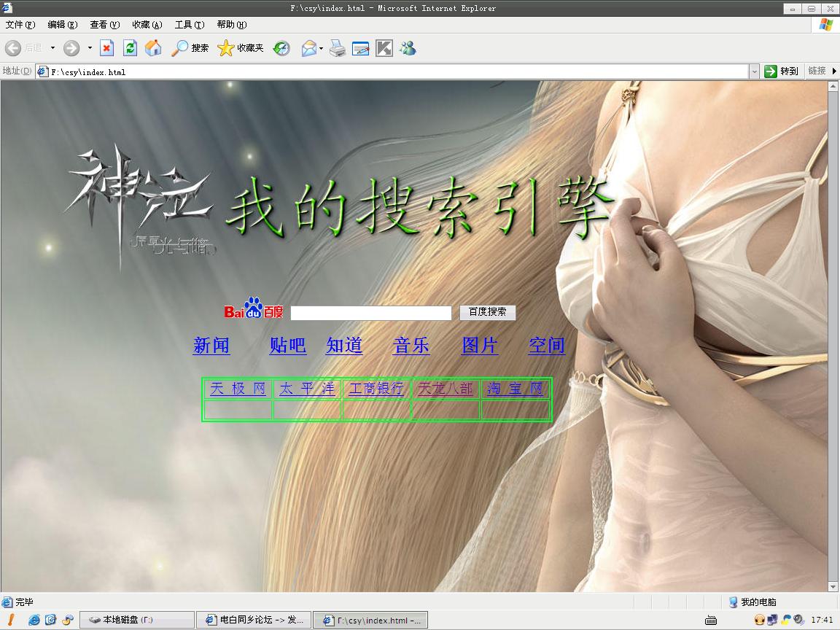The height and width of the screenshot is (630, 840).
Task: Expand the 链接 links bar chevron
Action: tap(834, 71)
